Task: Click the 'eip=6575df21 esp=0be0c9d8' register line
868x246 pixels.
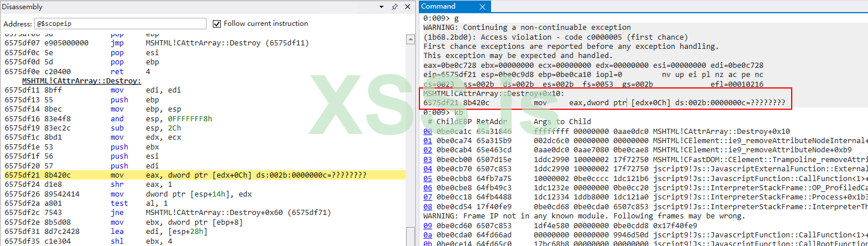Action: (593, 75)
